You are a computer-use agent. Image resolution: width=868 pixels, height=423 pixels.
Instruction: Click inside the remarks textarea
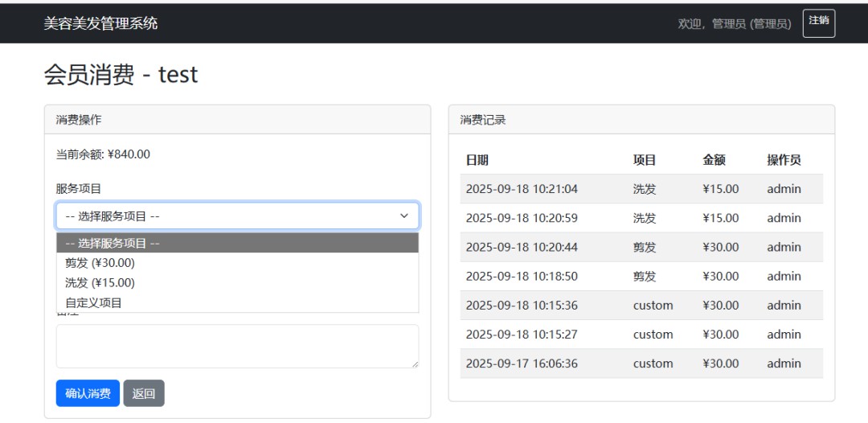click(237, 347)
